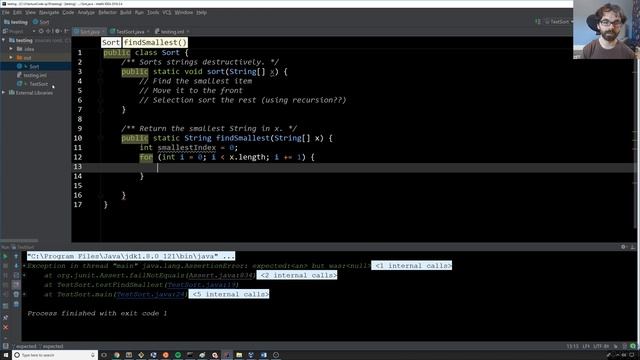Click the testing breadcrumb in navigation bar
This screenshot has height=360, width=640.
point(16,22)
